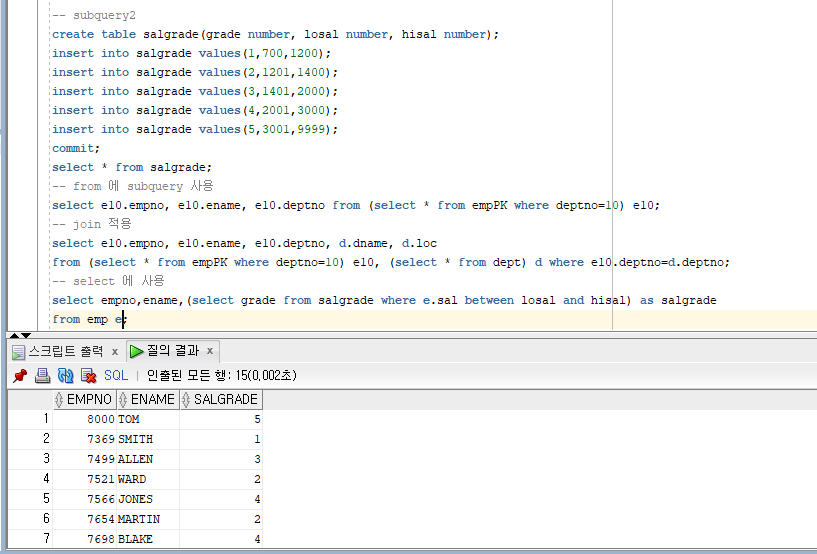The height and width of the screenshot is (554, 817).
Task: Click the sort handle icon beside SALGRADE
Action: point(186,400)
